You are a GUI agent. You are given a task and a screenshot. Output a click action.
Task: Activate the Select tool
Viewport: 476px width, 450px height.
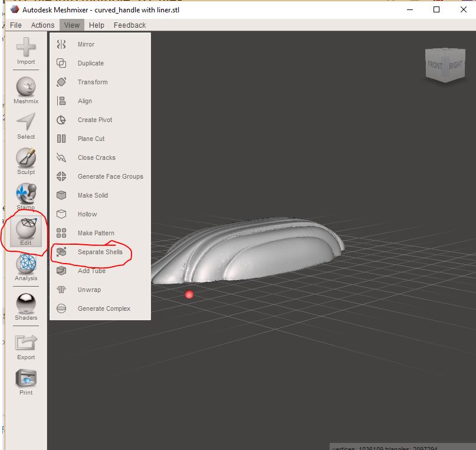pos(26,126)
